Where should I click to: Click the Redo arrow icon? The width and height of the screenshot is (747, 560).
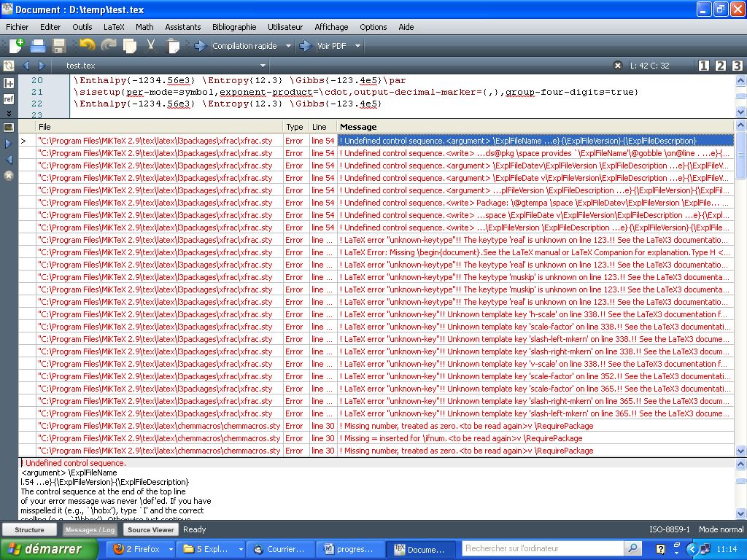(109, 45)
